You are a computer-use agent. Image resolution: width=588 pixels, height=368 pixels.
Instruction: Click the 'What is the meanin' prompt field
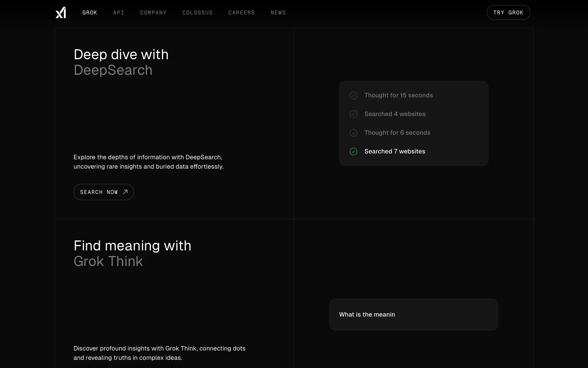pyautogui.click(x=413, y=315)
